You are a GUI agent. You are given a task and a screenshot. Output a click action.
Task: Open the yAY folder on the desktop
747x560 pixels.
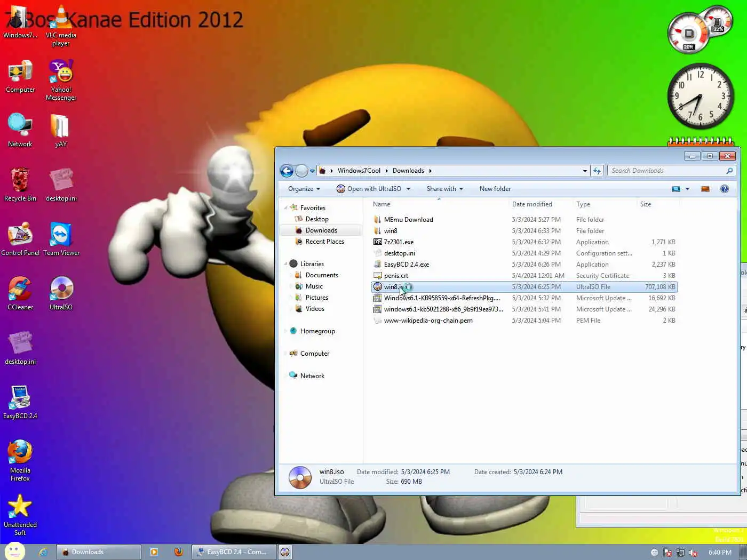click(x=61, y=131)
